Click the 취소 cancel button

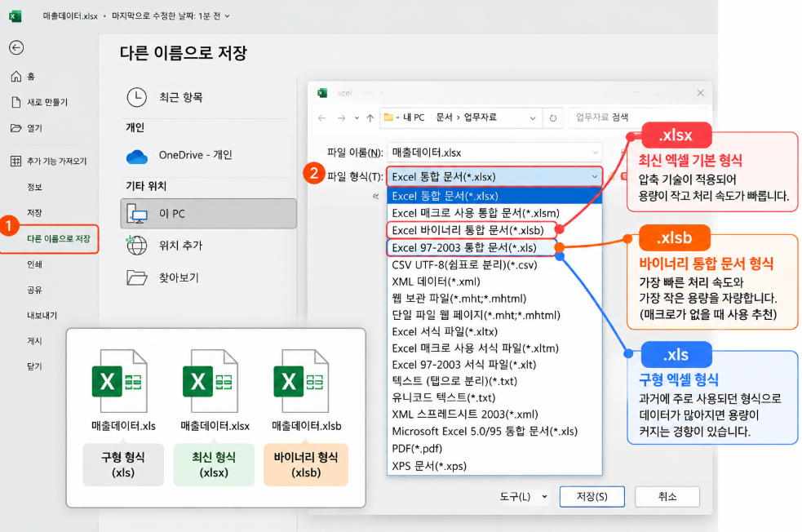click(x=667, y=497)
